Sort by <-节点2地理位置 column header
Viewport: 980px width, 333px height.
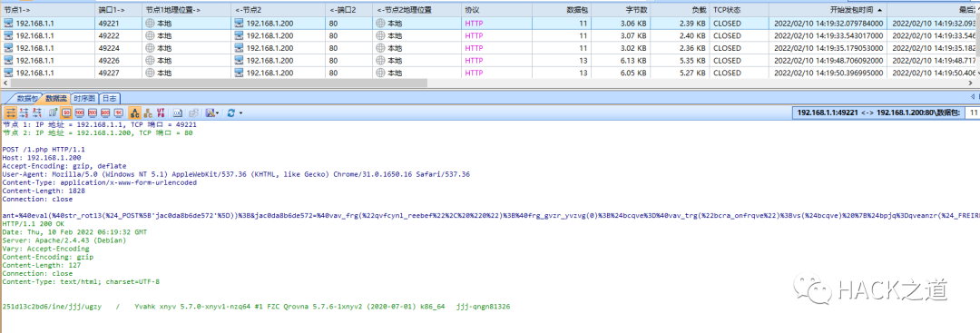point(417,9)
